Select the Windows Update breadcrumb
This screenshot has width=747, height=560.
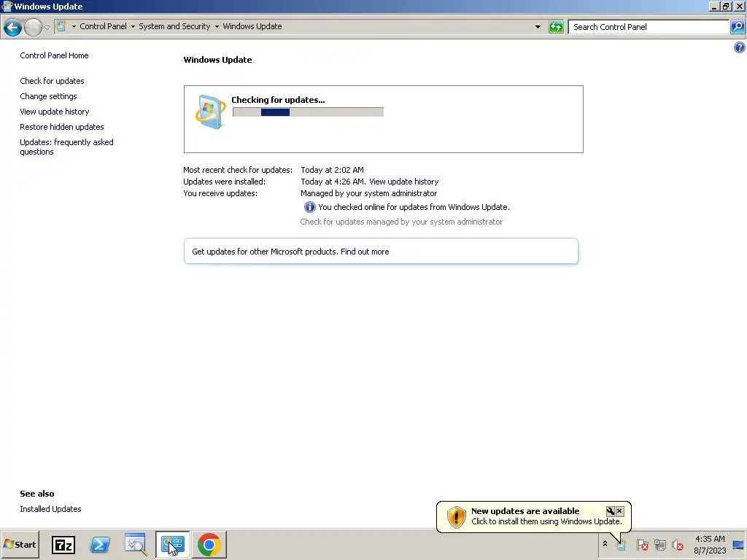252,26
